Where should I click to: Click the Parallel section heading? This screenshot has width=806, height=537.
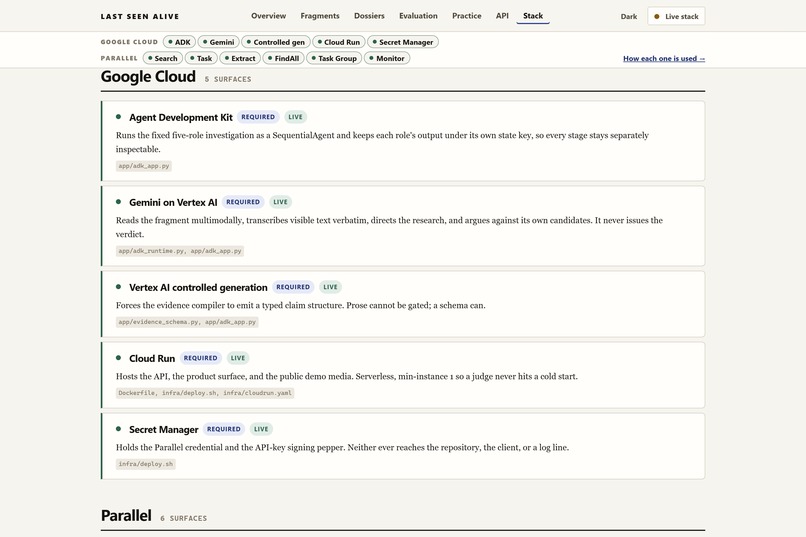coord(126,515)
